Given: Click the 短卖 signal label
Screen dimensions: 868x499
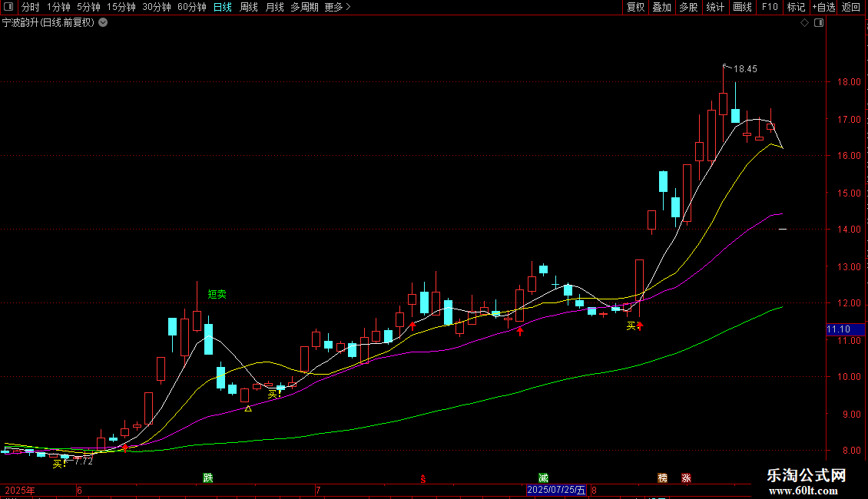Looking at the screenshot, I should 217,294.
